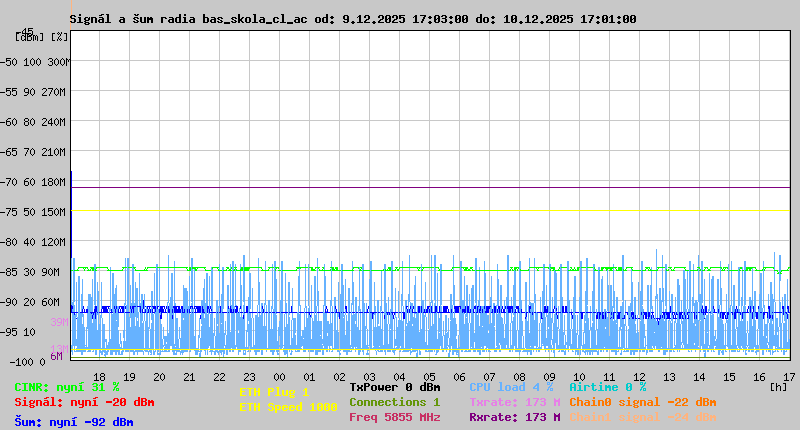Image resolution: width=800 pixels, height=430 pixels.
Task: Click the '-85 30 90M' y-axis label
Action: click(30, 272)
